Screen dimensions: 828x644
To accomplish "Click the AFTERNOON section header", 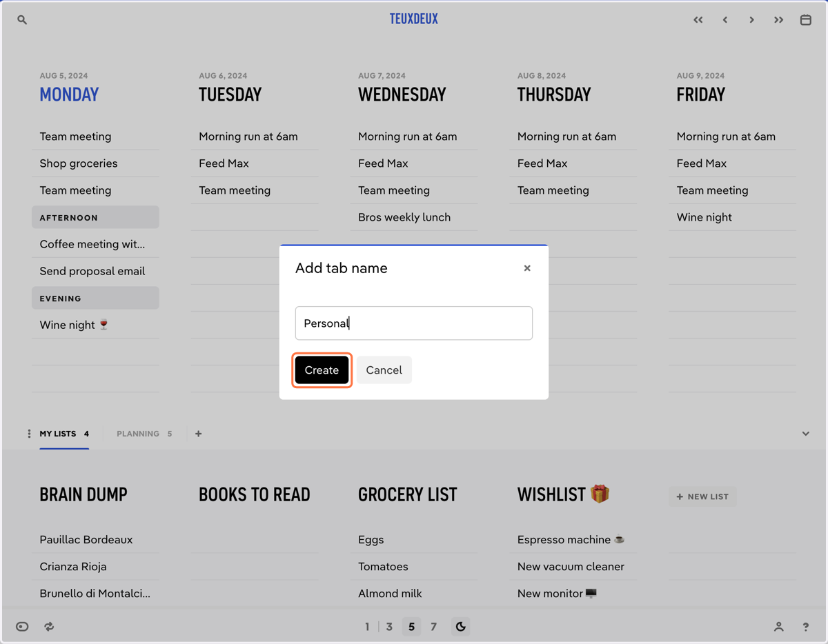I will tap(95, 217).
